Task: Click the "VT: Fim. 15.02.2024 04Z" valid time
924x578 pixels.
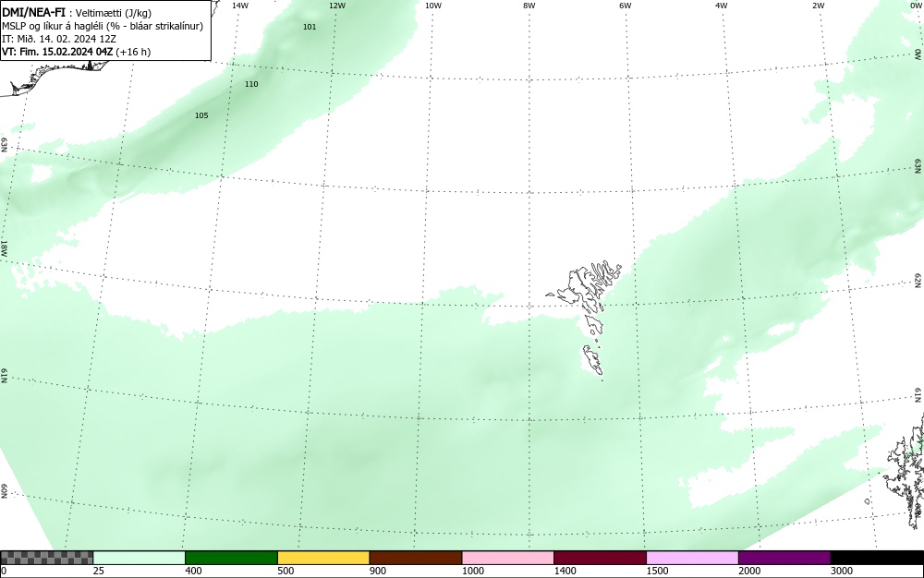Action: [57, 52]
